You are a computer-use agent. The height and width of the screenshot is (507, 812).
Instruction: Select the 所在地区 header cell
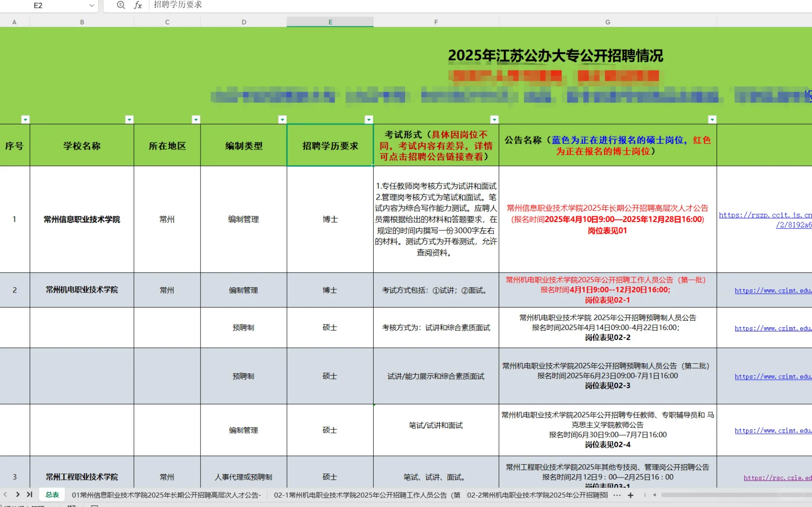167,146
